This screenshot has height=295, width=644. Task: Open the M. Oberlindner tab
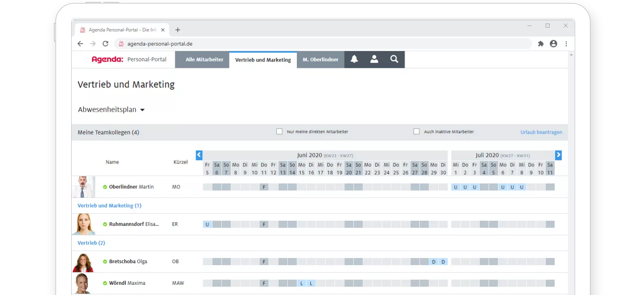pos(320,60)
